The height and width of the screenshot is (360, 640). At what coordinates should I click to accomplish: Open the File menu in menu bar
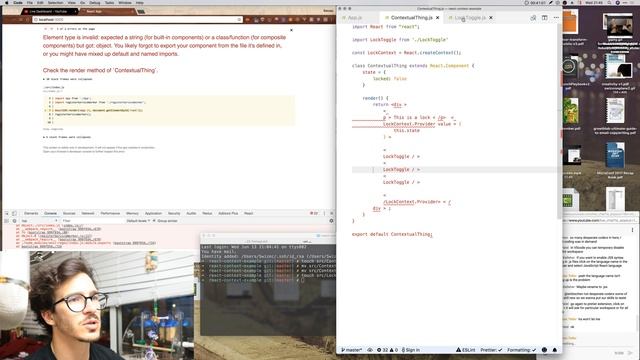point(29,3)
